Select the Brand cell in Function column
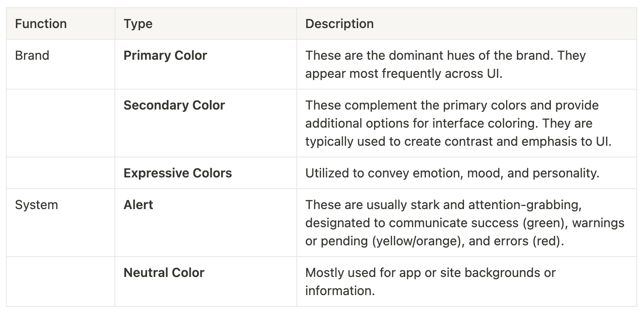Viewport: 644px width, 315px height. 61,64
